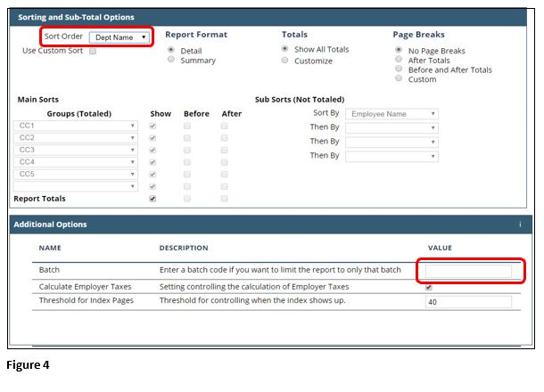The width and height of the screenshot is (544, 392).
Task: Select No Page Breaks option
Action: tap(398, 51)
